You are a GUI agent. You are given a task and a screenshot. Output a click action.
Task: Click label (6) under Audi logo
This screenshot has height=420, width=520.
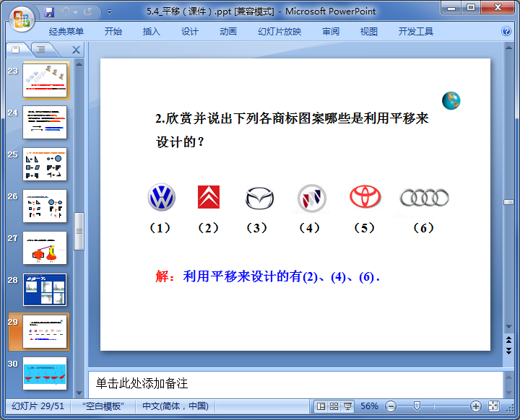(x=423, y=228)
